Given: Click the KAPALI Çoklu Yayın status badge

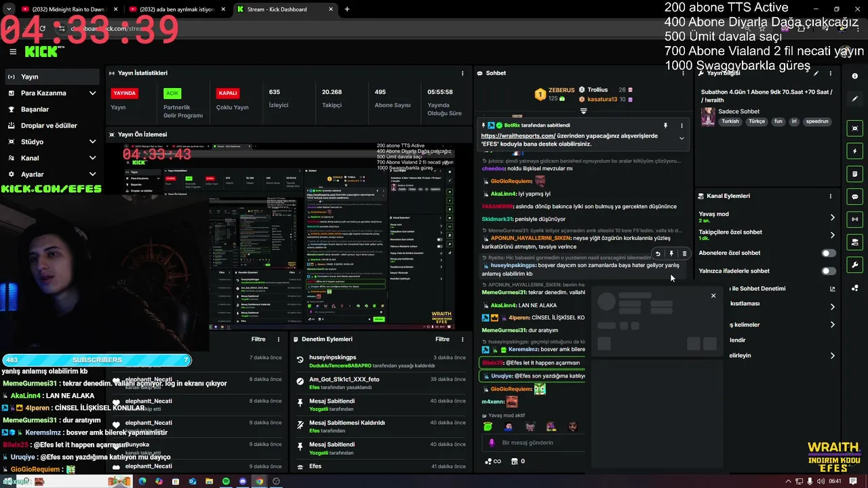Looking at the screenshot, I should (228, 93).
